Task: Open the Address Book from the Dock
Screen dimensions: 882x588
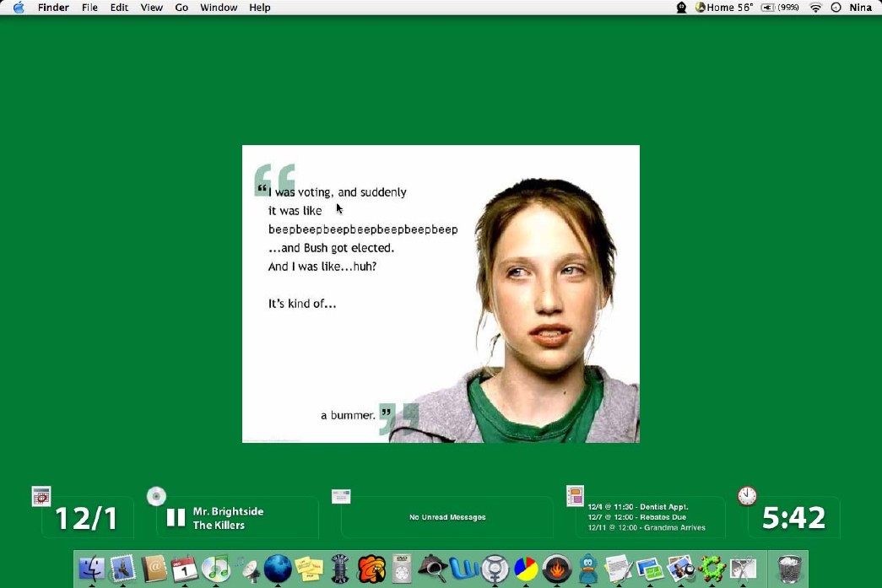Action: 155,569
